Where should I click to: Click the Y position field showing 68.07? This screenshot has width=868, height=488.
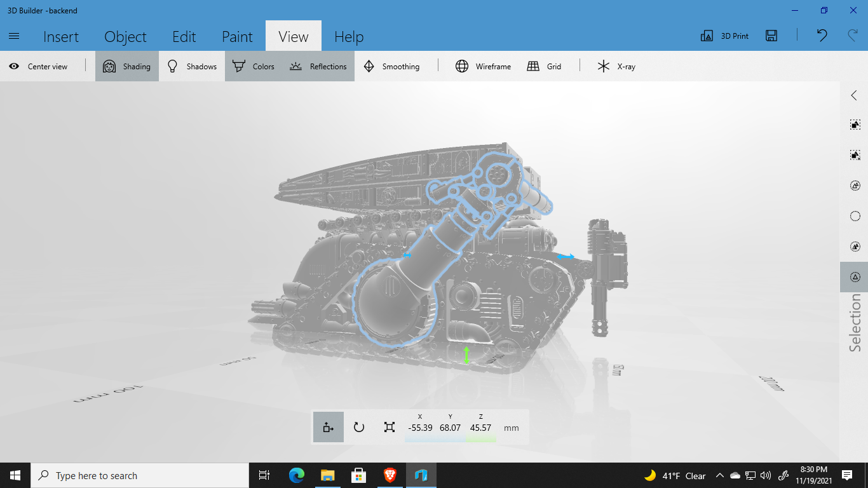pos(451,428)
